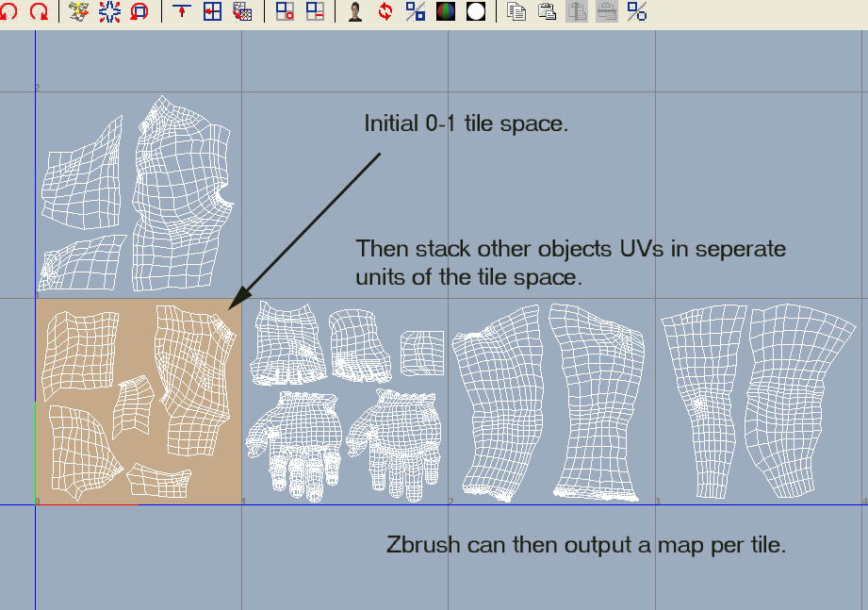Click the grayed-out printer-like icon
This screenshot has height=610, width=868.
[607, 11]
